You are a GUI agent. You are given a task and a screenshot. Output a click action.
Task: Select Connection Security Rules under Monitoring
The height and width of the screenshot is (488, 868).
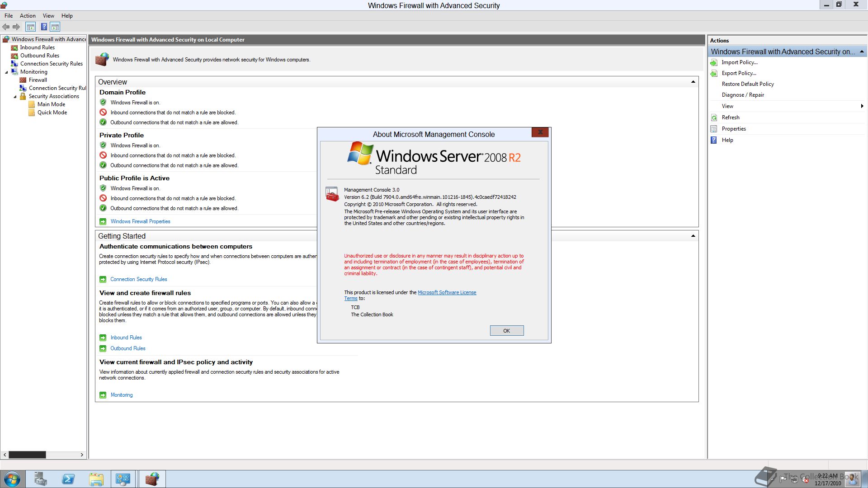[x=57, y=88]
